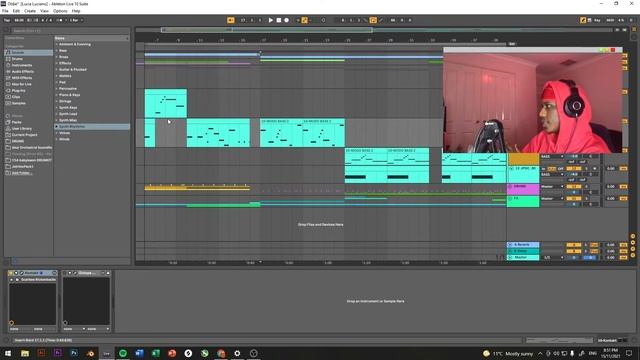Open Samples category in browser
This screenshot has width=640, height=360.
[29, 103]
